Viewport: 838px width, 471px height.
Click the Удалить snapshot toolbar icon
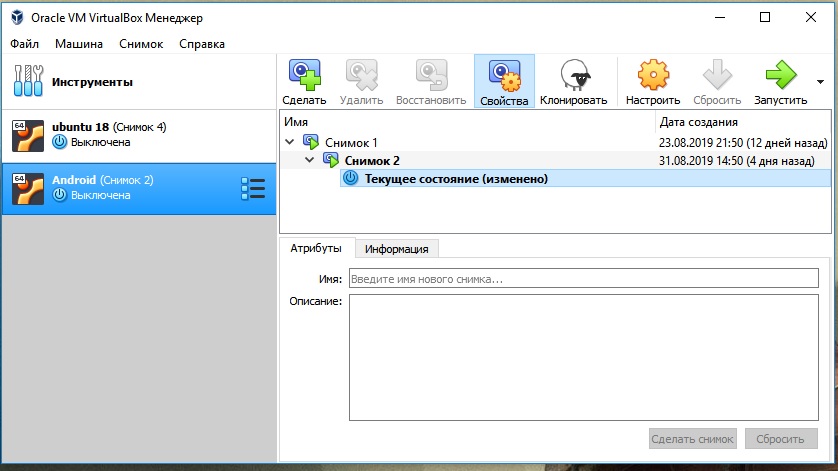pyautogui.click(x=361, y=75)
